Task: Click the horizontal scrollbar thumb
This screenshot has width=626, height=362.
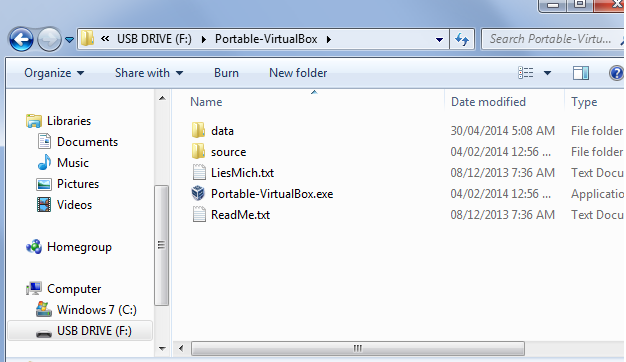Action: click(x=358, y=348)
